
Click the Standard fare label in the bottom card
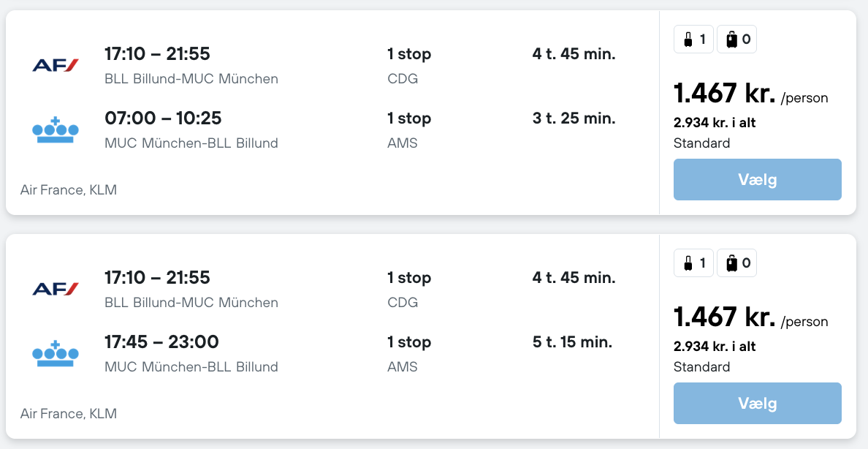pos(701,367)
